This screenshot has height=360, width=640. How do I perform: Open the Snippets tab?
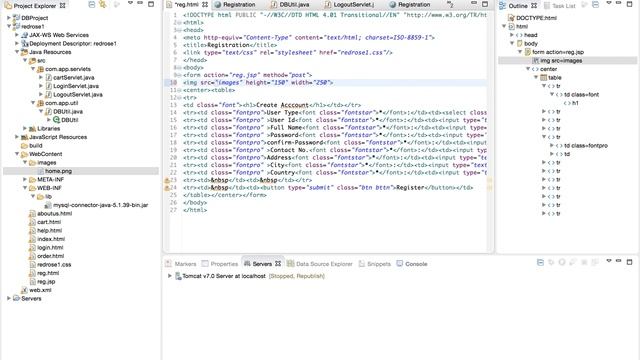(375, 264)
